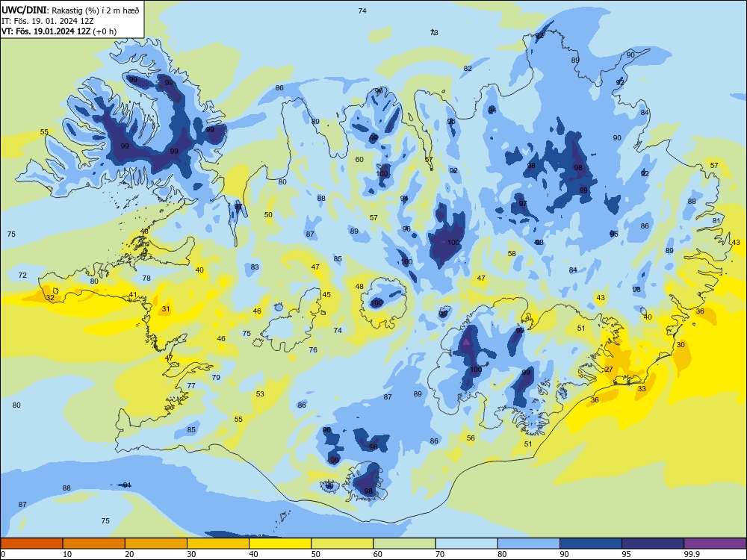Click the 'UWC/DINI: Rakastig (%) í 2 m hæð' title
Image resolution: width=747 pixels, height=560 pixels.
(x=70, y=10)
